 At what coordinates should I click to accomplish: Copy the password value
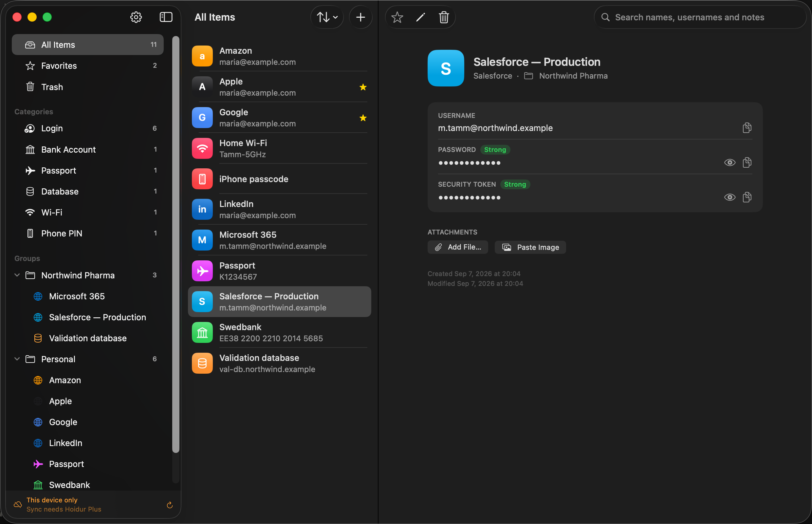[x=747, y=163]
